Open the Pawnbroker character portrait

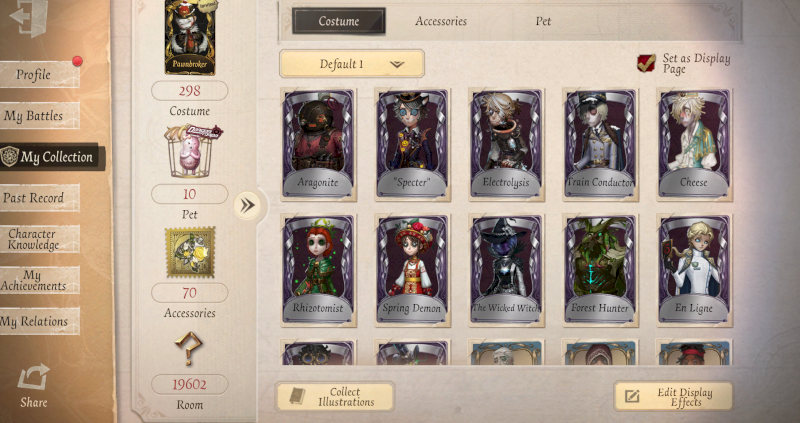click(x=190, y=37)
